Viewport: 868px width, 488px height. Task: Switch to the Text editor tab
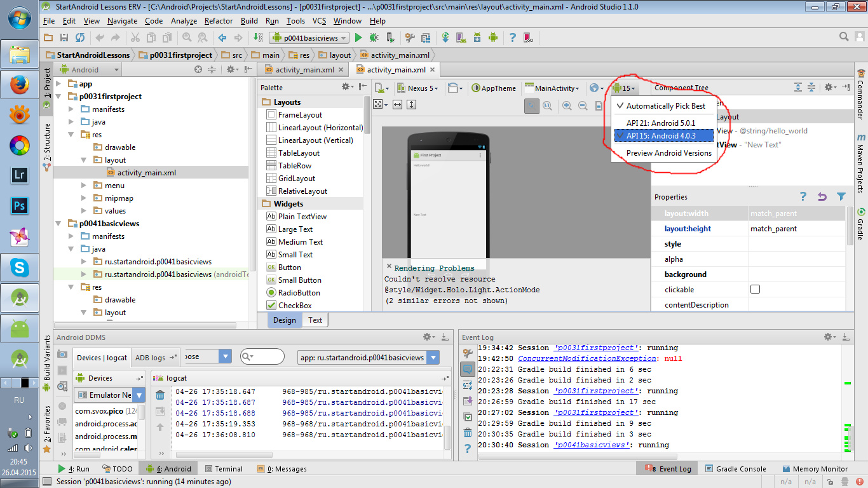point(315,320)
